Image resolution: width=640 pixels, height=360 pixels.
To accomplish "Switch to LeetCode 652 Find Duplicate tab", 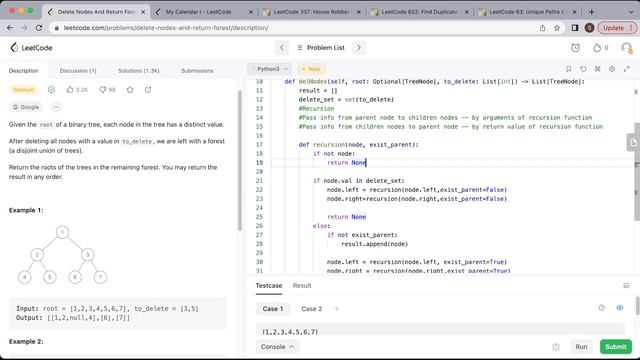I will click(x=420, y=12).
